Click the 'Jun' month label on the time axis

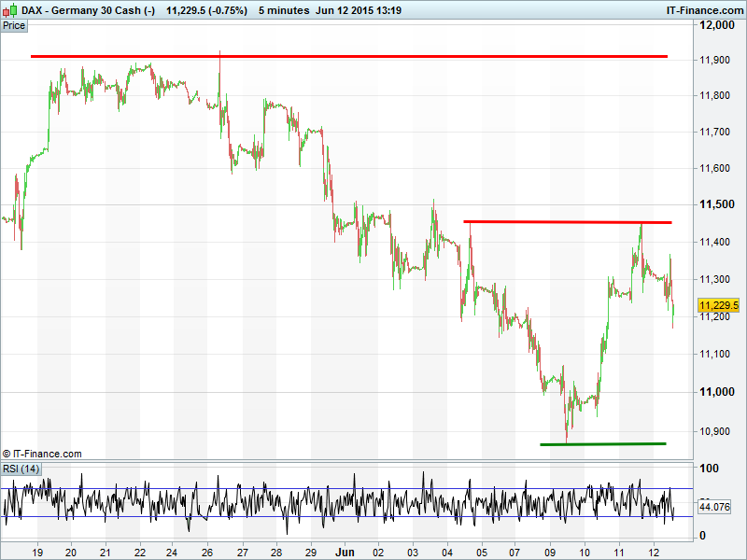coord(345,553)
